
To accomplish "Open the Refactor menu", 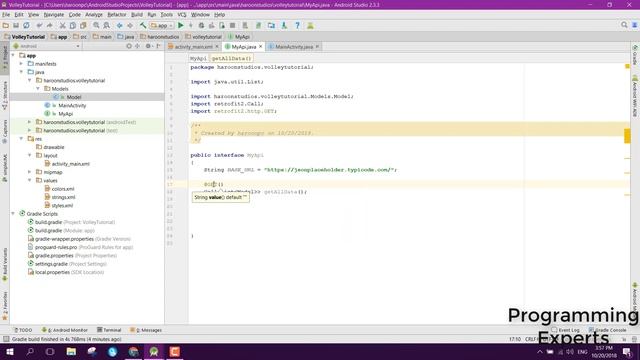I will coord(117,15).
